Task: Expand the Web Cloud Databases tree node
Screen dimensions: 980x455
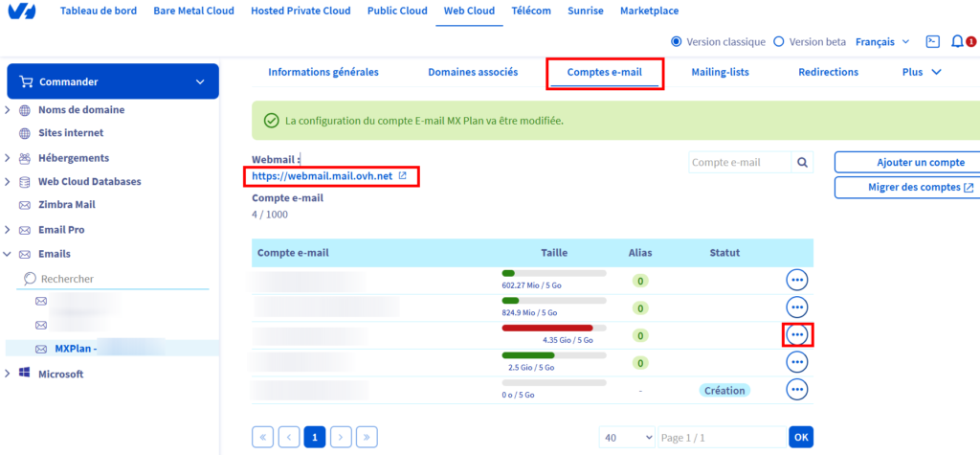Action: (8, 181)
